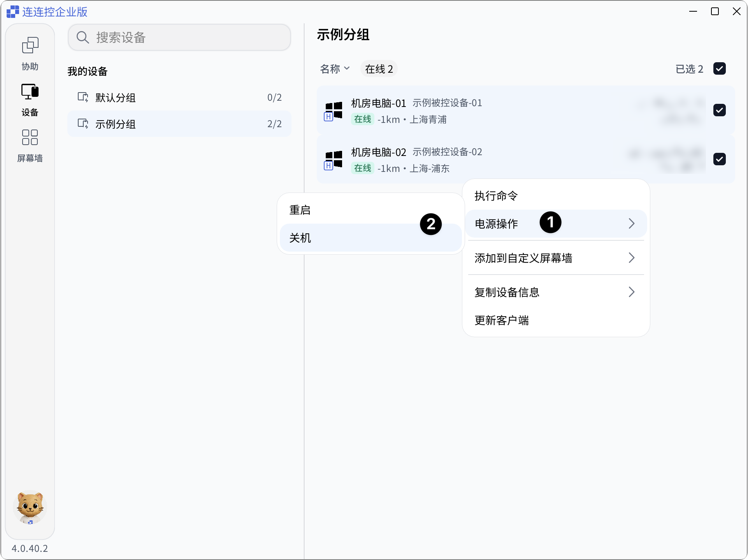The image size is (748, 560).
Task: Click the 示例分组 group folder icon
Action: pos(83,124)
